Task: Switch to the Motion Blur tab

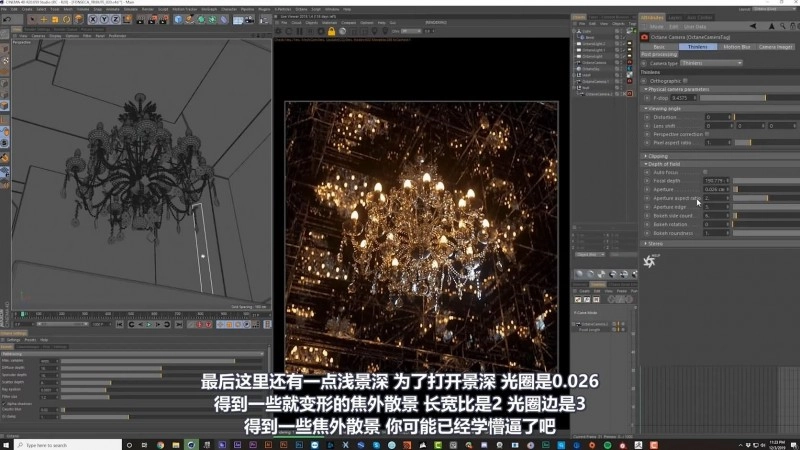Action: 735,46
